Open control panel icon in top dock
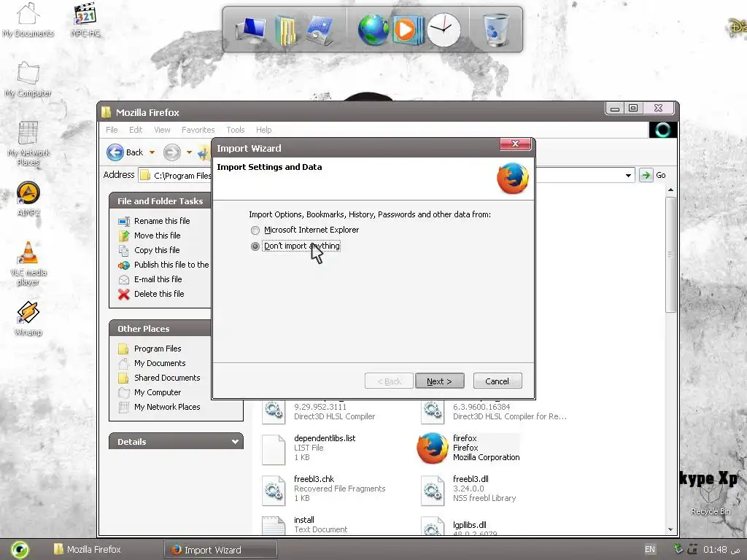The height and width of the screenshot is (560, 747). 321,31
